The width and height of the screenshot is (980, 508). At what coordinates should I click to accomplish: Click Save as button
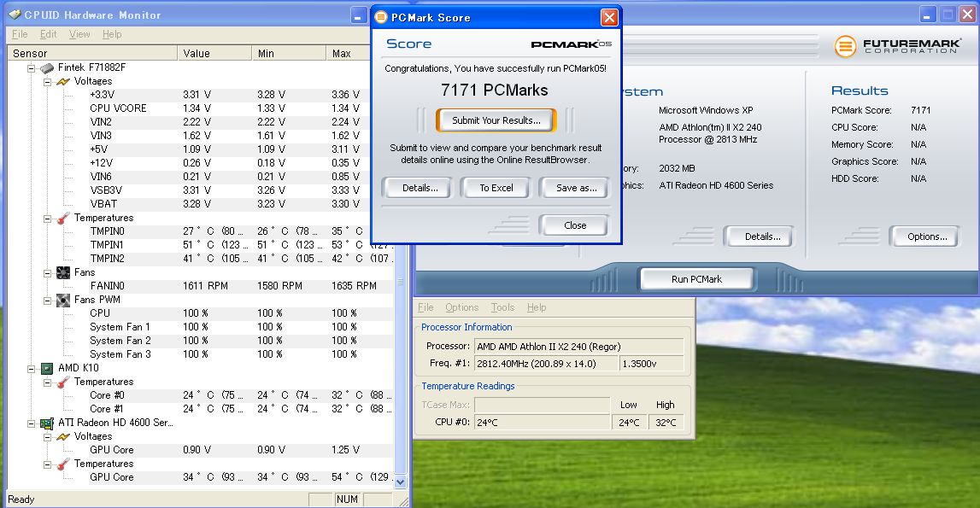click(576, 188)
